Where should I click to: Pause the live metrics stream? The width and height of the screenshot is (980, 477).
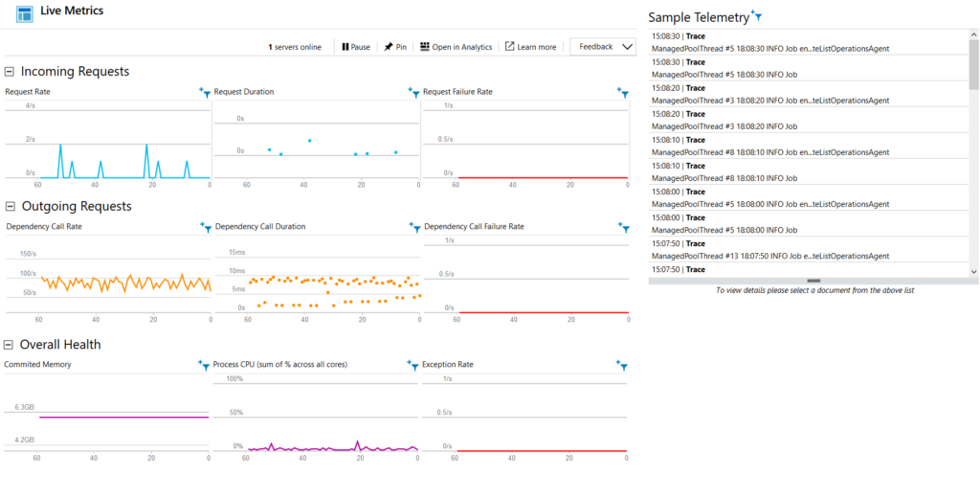356,47
